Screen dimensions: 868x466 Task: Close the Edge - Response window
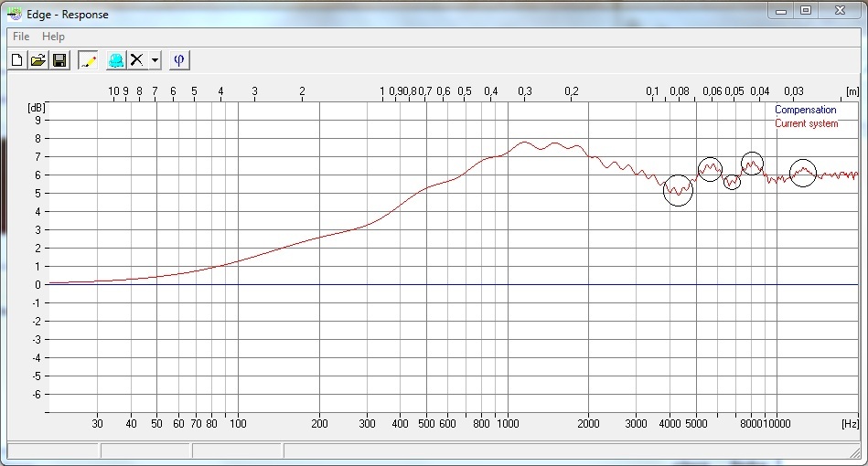coord(838,11)
